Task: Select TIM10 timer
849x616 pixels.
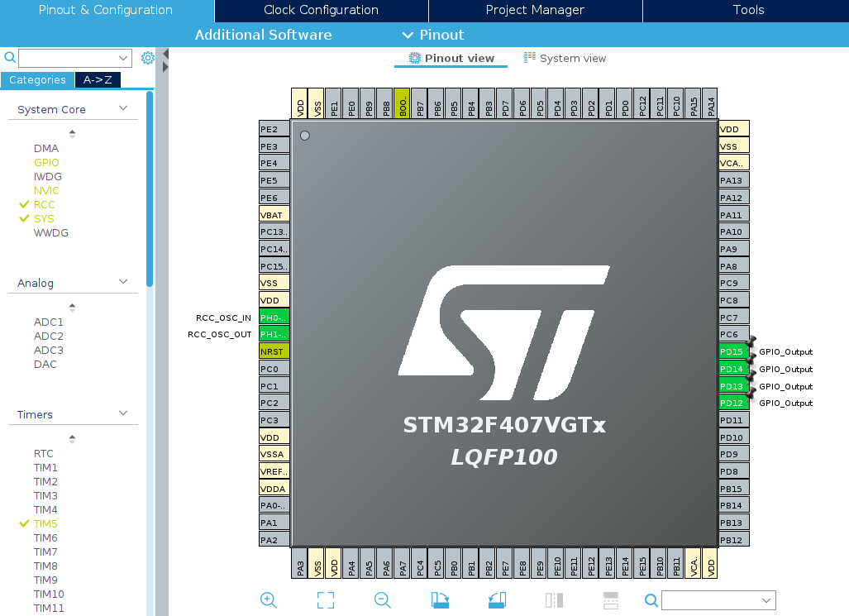Action: coord(49,595)
